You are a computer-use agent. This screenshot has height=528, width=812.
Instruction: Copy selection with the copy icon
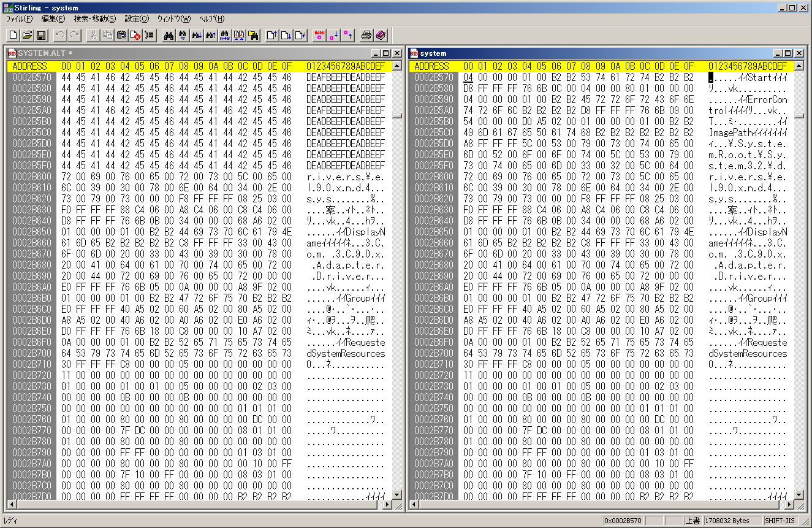107,35
